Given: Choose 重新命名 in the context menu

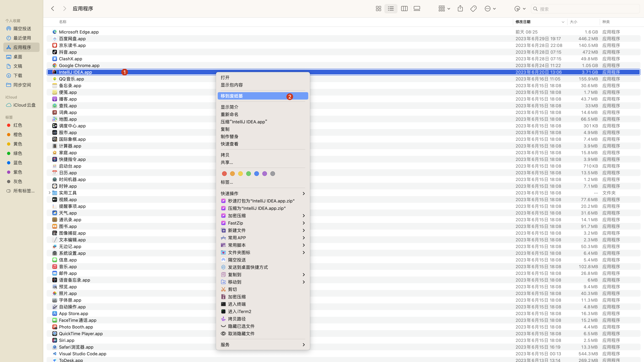Looking at the screenshot, I should pos(263,114).
